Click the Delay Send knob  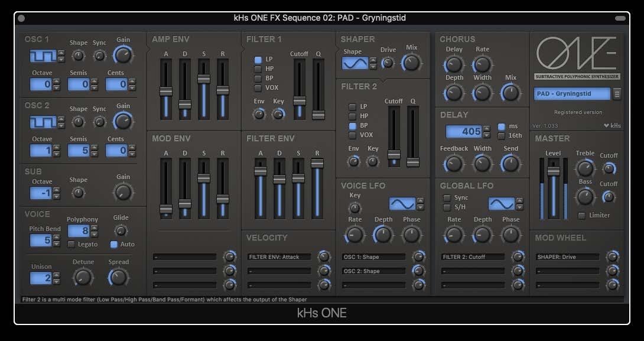[x=510, y=164]
